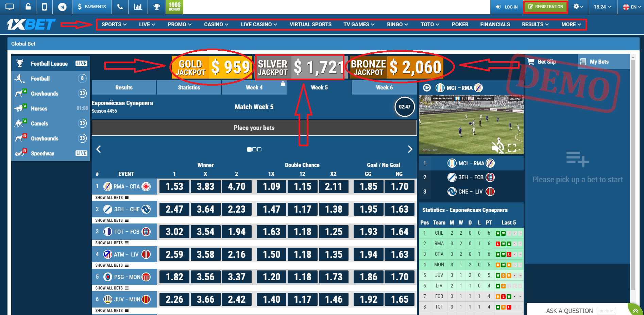Switch to the Statistics tab
The image size is (644, 315).
pos(189,87)
